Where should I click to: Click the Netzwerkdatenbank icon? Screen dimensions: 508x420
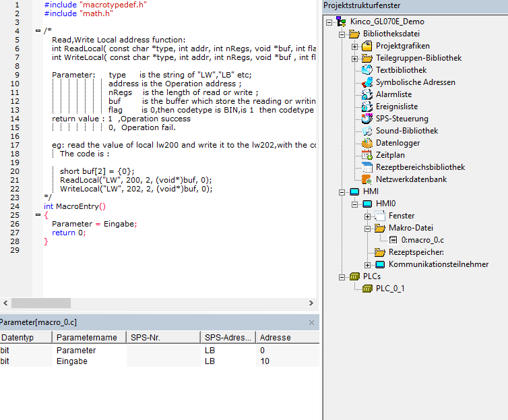click(x=367, y=179)
